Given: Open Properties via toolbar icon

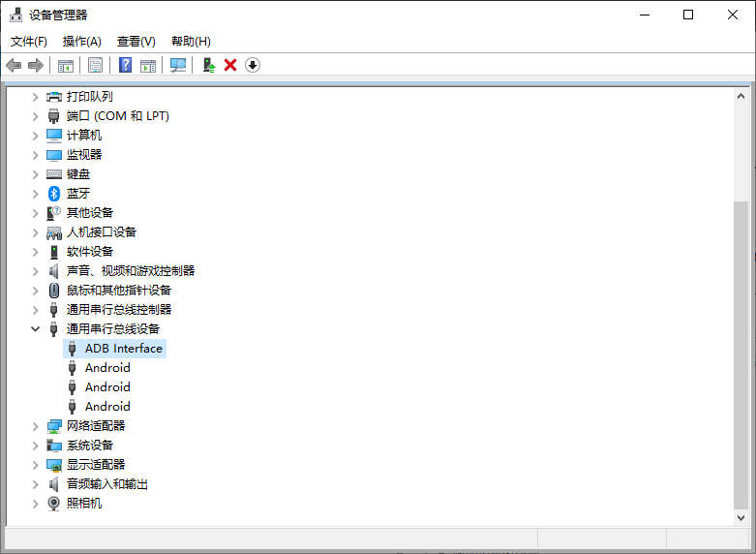Looking at the screenshot, I should pyautogui.click(x=96, y=65).
